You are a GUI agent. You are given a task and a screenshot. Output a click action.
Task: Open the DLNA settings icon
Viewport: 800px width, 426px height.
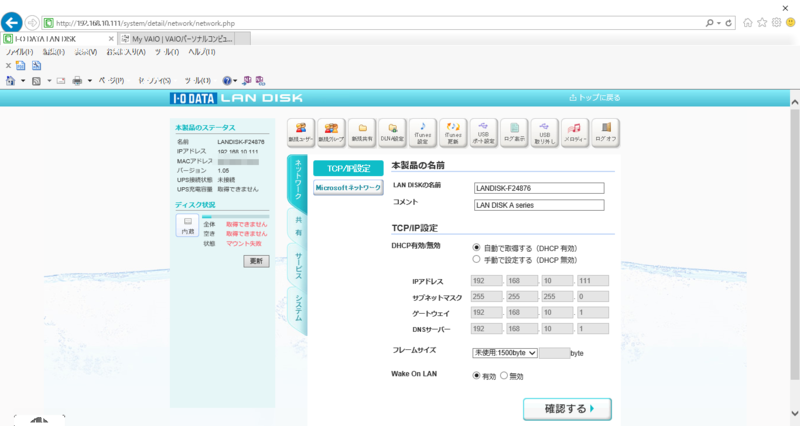(392, 133)
